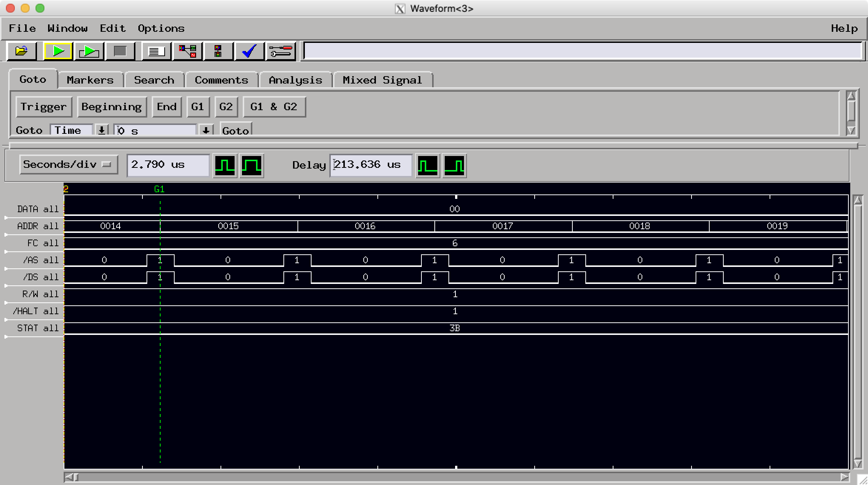The height and width of the screenshot is (485, 868).
Task: Open the listing view icon
Action: [155, 51]
